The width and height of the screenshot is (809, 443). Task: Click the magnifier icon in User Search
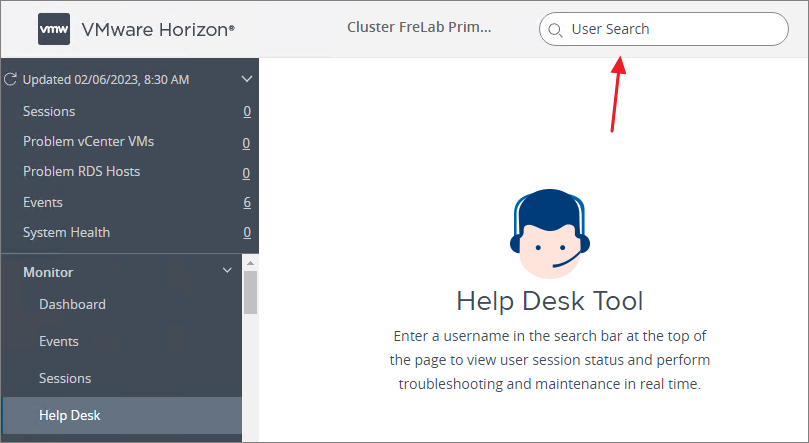pyautogui.click(x=555, y=29)
